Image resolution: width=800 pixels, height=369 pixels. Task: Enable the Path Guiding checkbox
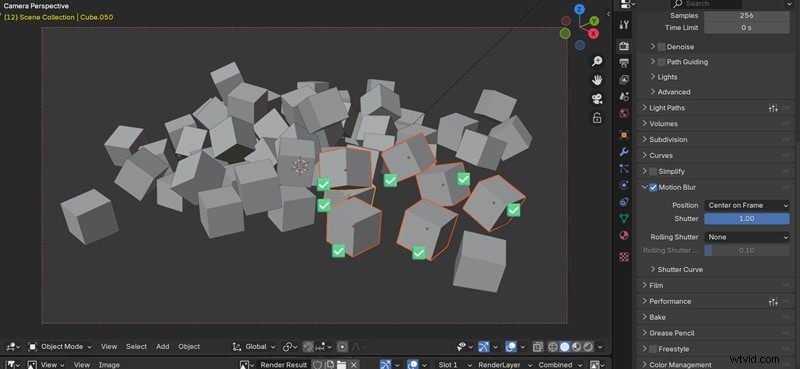(x=661, y=62)
